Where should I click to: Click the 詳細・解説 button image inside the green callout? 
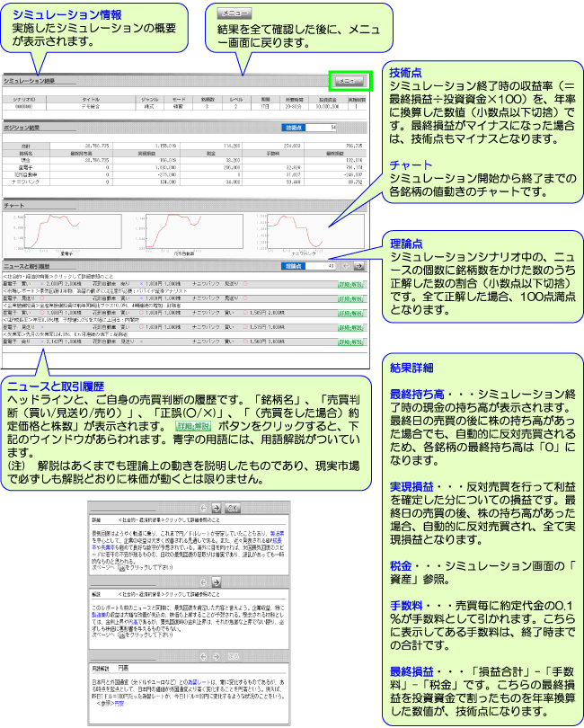(193, 426)
